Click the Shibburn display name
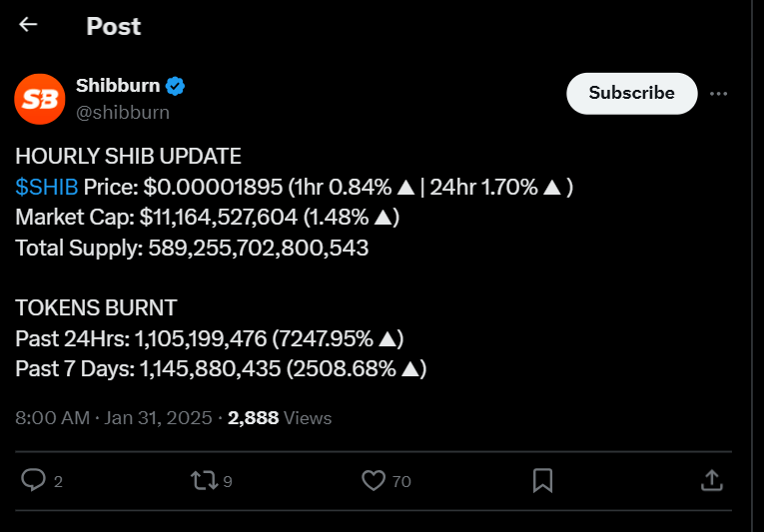Screen dimensions: 764x532 117,86
